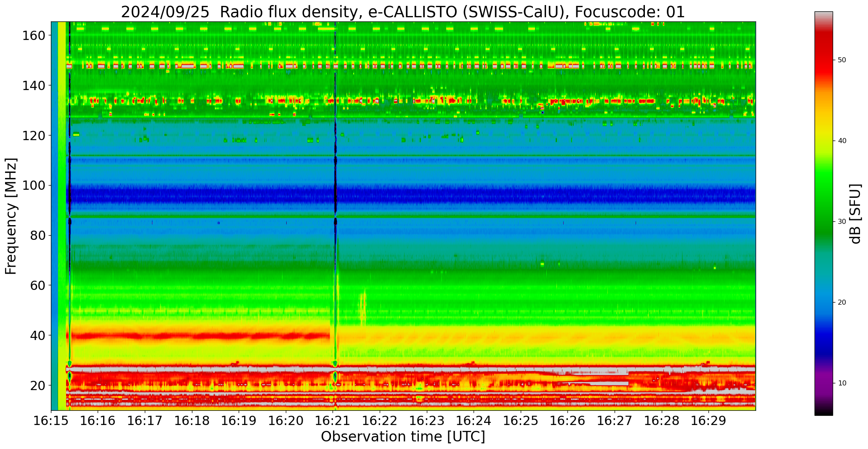This screenshot has height=449, width=868.
Task: Click the 16:15 time tick label
Action: click(x=51, y=421)
